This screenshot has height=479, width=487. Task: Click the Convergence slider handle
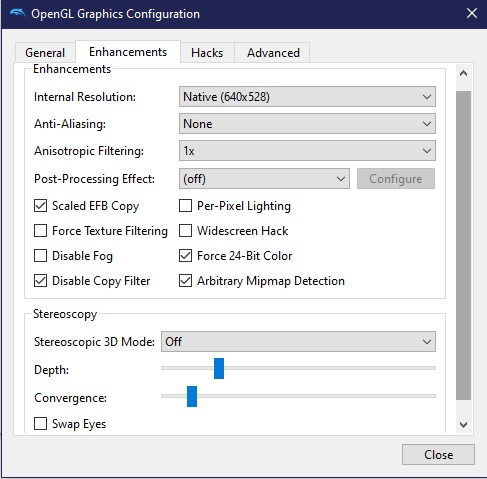tap(192, 396)
